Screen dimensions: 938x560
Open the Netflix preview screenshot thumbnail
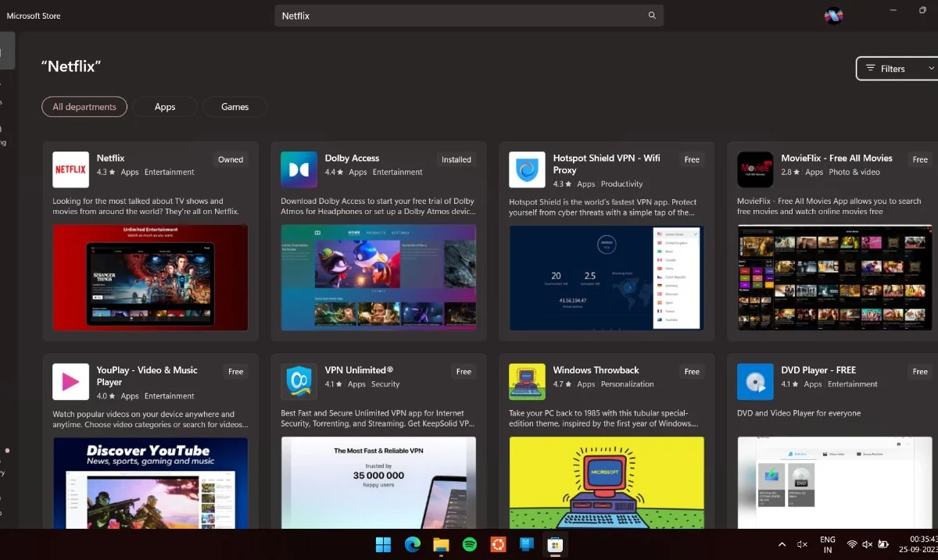[150, 277]
